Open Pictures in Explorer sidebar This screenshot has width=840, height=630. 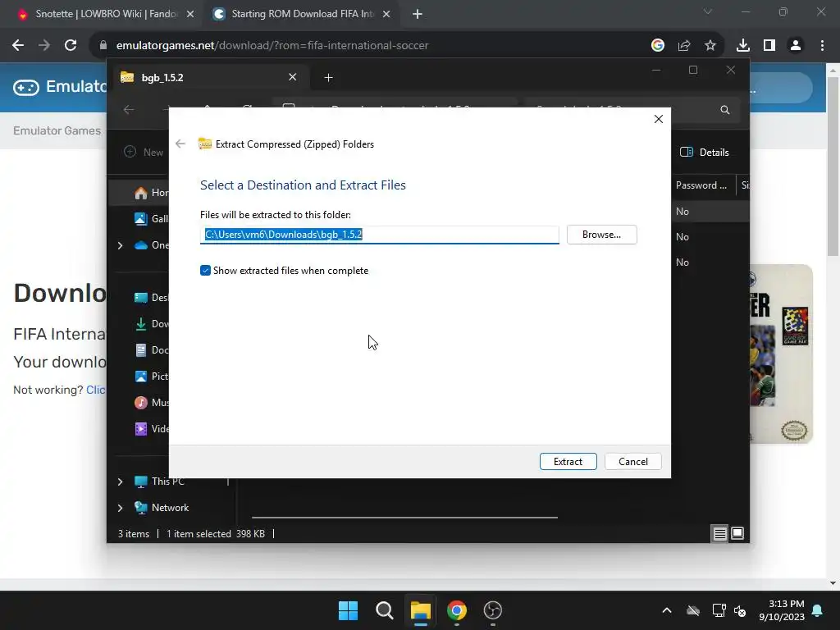click(x=151, y=376)
